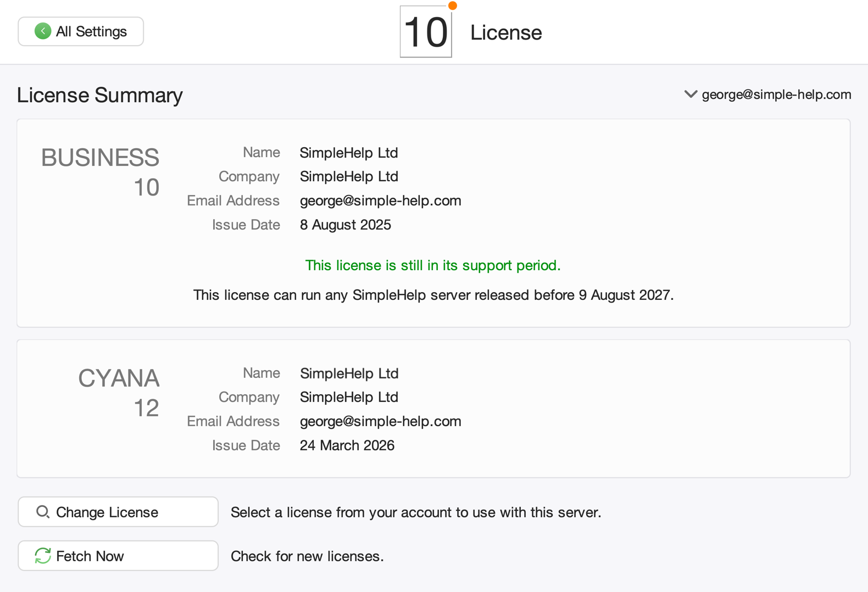Select the CYANA 12 license label

pos(119,393)
